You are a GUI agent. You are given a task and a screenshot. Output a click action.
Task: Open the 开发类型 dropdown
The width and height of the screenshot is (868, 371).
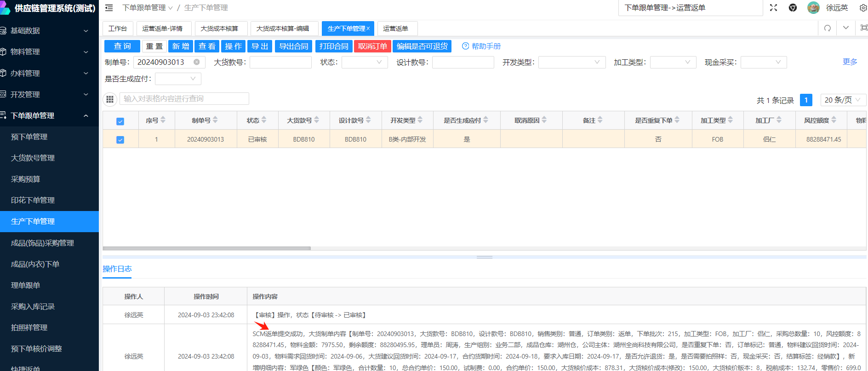click(571, 62)
